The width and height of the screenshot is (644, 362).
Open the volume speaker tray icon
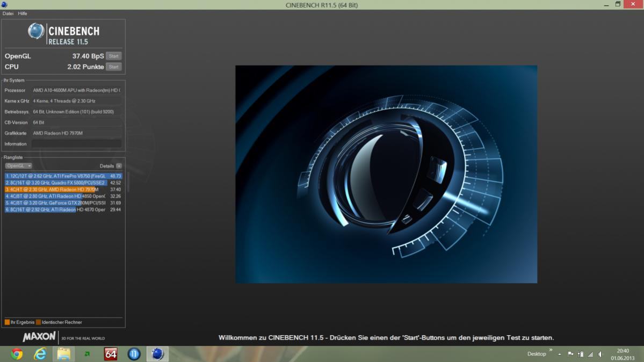[600, 354]
